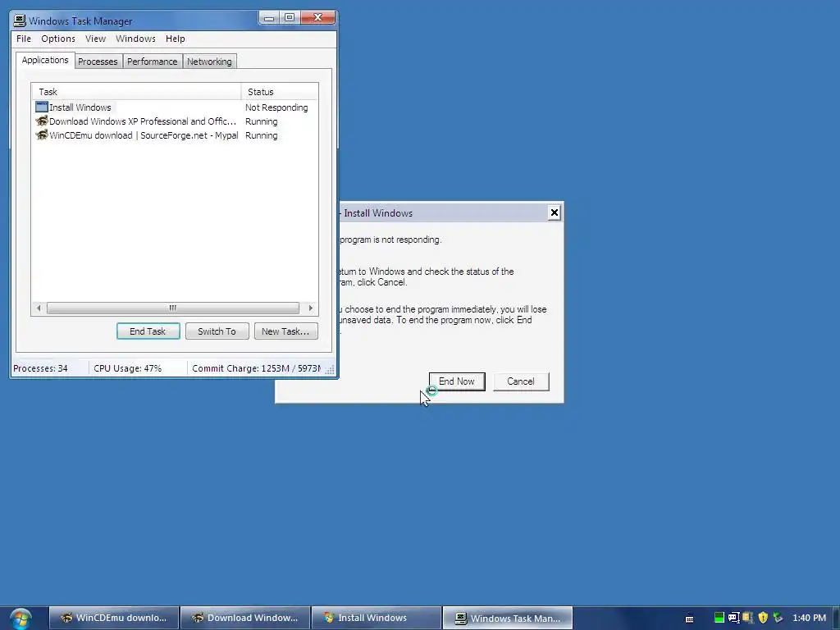Click the Install Windows task row icon
The width and height of the screenshot is (840, 630).
(41, 107)
